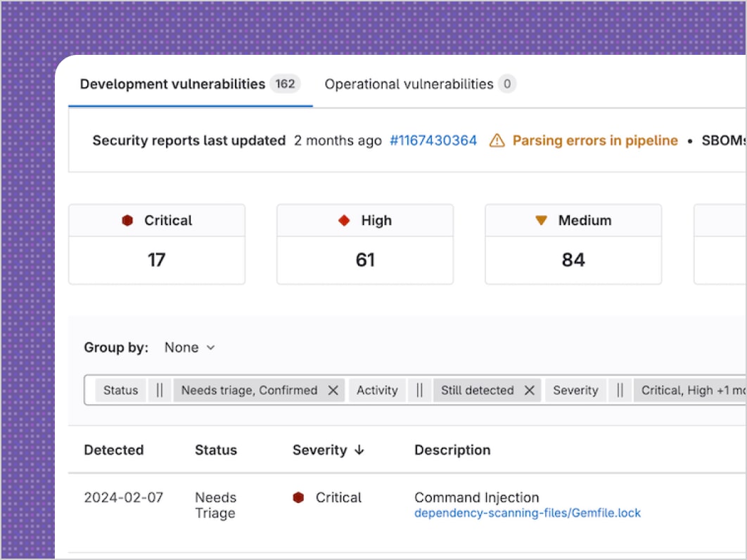The image size is (747, 560).
Task: Remove the Needs triage, Confirmed filter
Action: click(333, 390)
